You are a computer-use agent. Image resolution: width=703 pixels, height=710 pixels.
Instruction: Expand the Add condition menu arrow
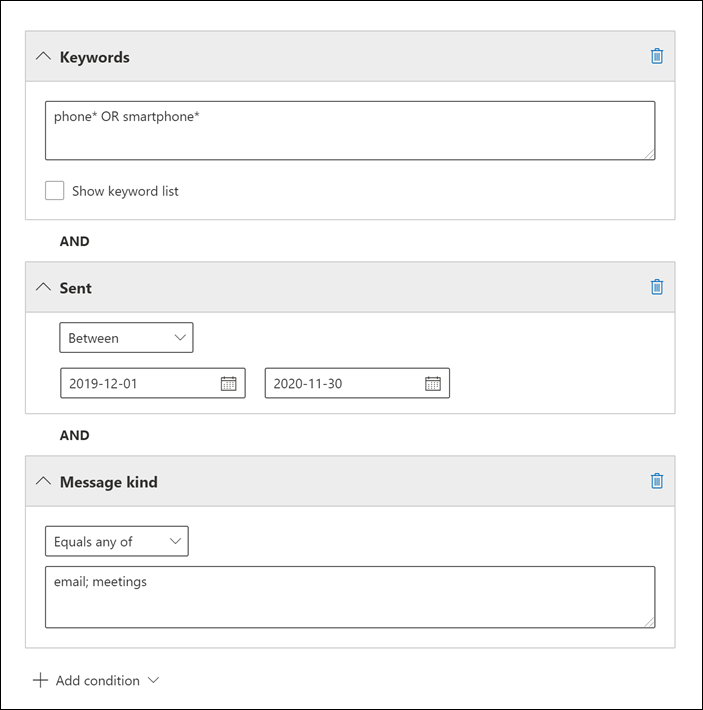pyautogui.click(x=153, y=680)
